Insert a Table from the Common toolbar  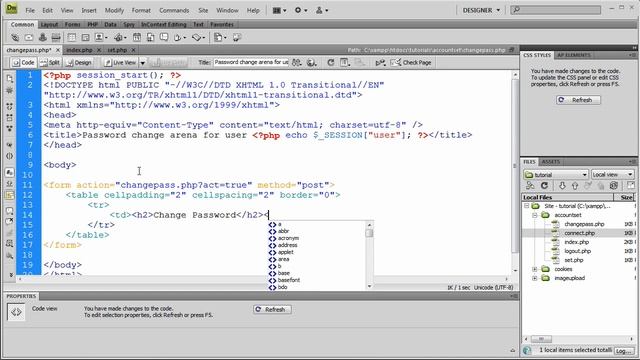(71, 38)
